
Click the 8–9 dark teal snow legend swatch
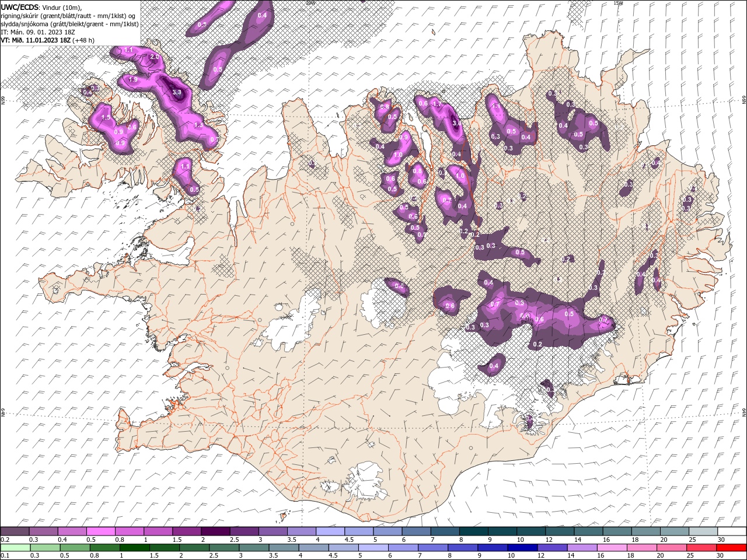[x=474, y=531]
